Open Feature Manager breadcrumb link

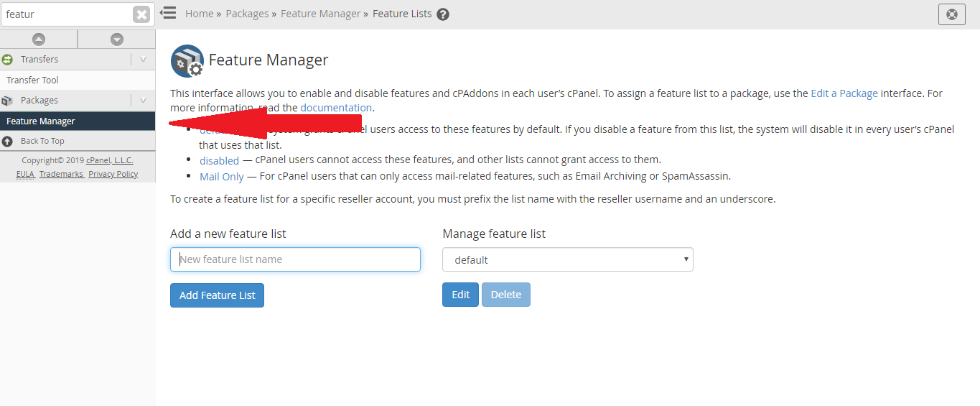tap(321, 14)
